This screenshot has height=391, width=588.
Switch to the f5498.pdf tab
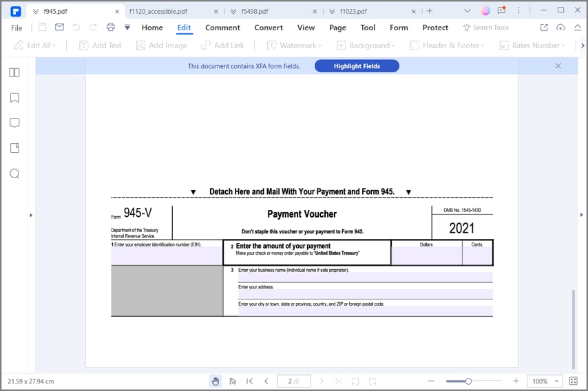[255, 12]
